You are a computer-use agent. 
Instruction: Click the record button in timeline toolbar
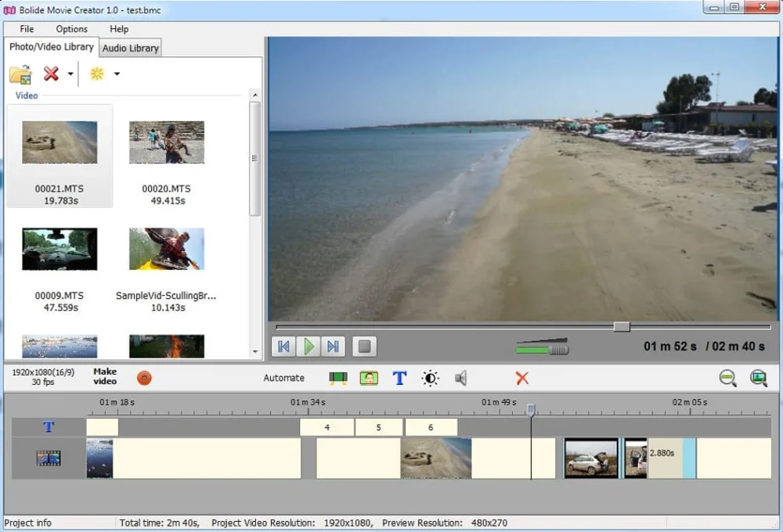coord(144,378)
